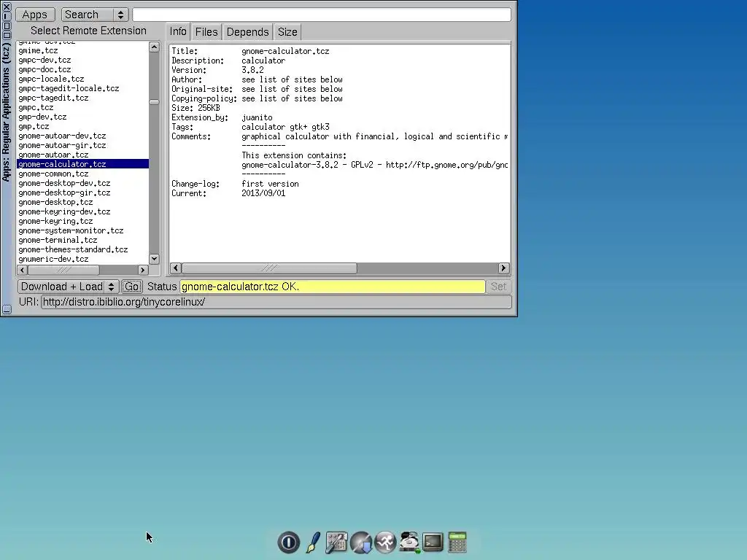Viewport: 747px width, 560px height.
Task: Open the Apps menu button
Action: tap(35, 15)
